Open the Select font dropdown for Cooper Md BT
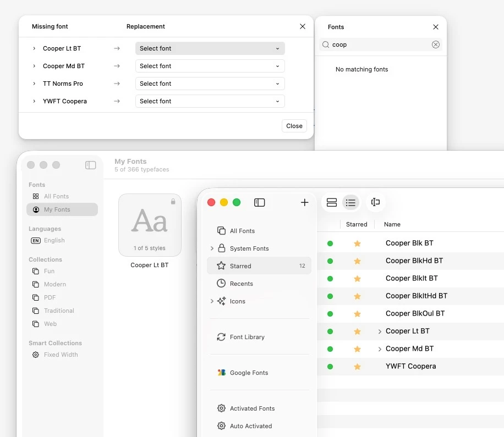Image resolution: width=504 pixels, height=437 pixels. pos(210,66)
